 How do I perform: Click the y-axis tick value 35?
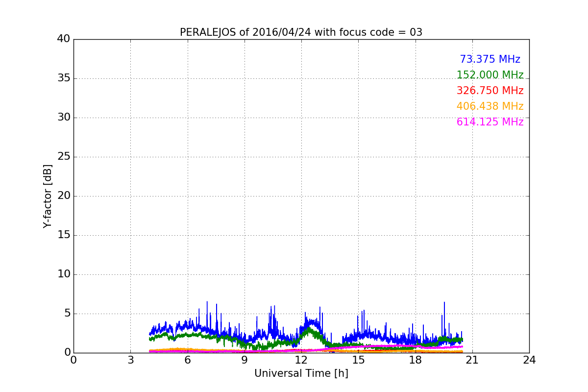(x=64, y=78)
